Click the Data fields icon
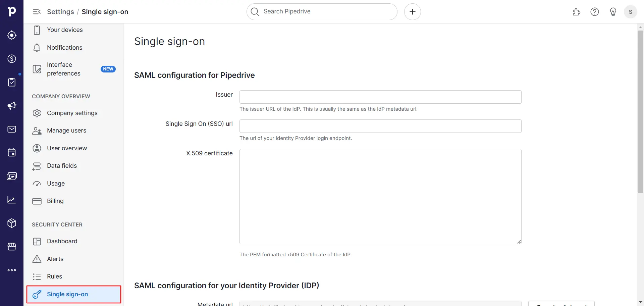 [37, 166]
